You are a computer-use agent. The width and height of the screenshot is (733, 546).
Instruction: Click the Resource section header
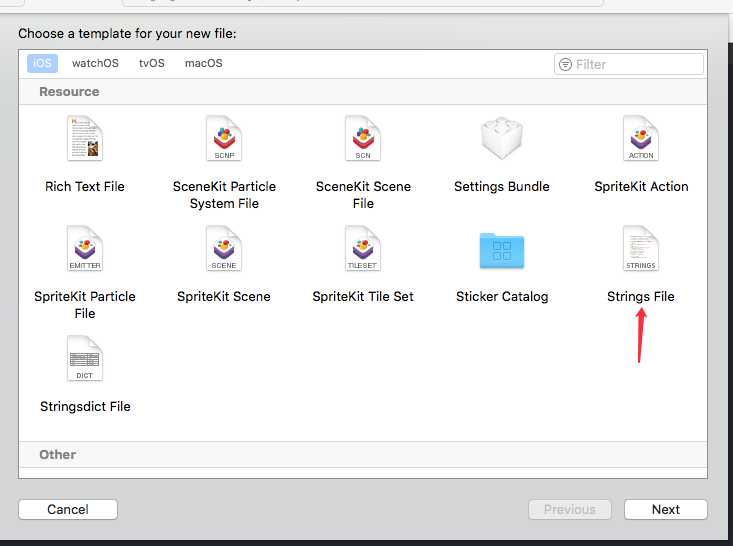pos(363,92)
